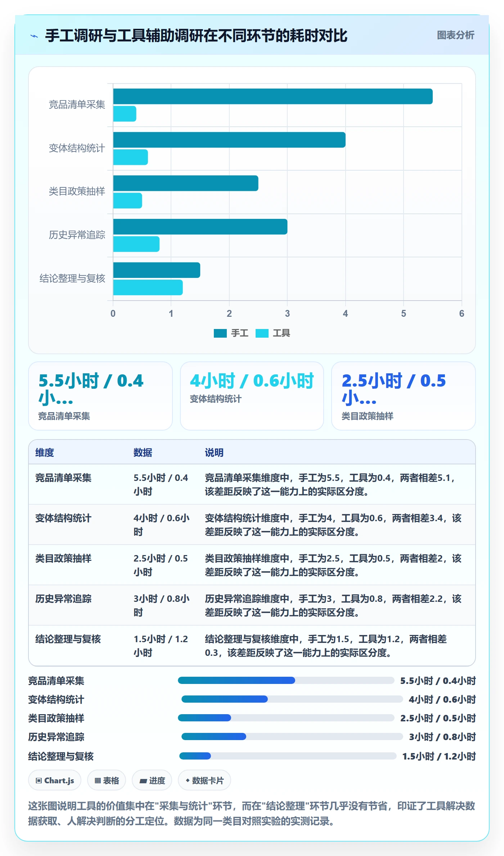504x856 pixels.
Task: Toggle the 工具 legend color swatch
Action: pyautogui.click(x=262, y=333)
